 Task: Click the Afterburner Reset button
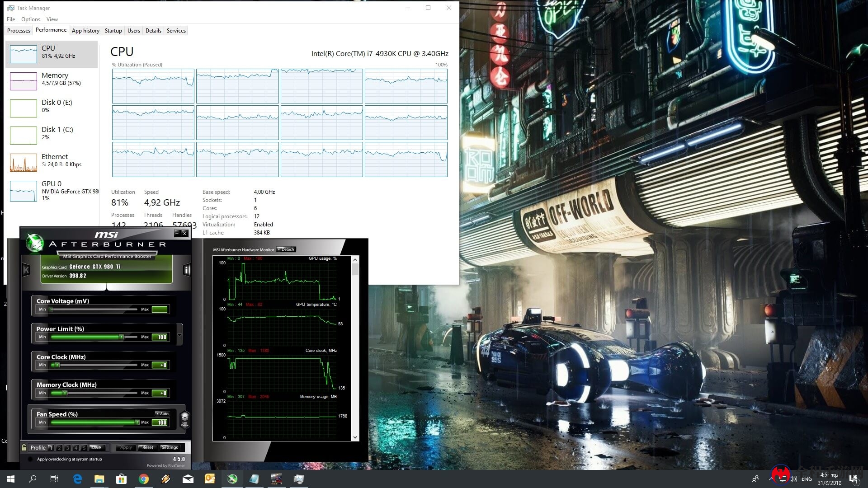[x=148, y=447]
